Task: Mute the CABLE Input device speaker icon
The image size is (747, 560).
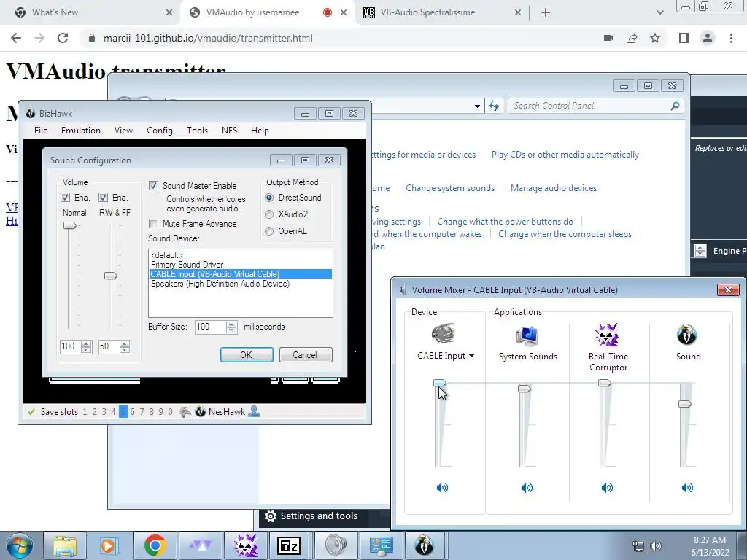Action: 442,487
